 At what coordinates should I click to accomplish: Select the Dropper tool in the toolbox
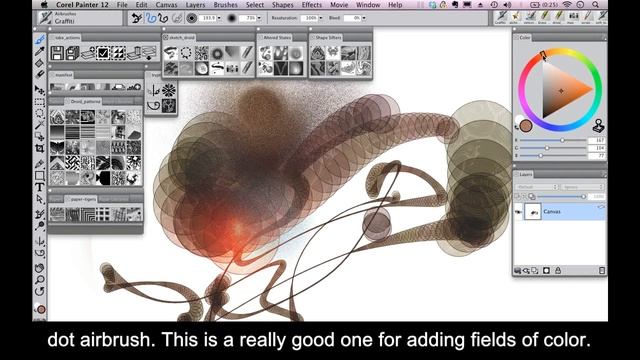point(40,51)
